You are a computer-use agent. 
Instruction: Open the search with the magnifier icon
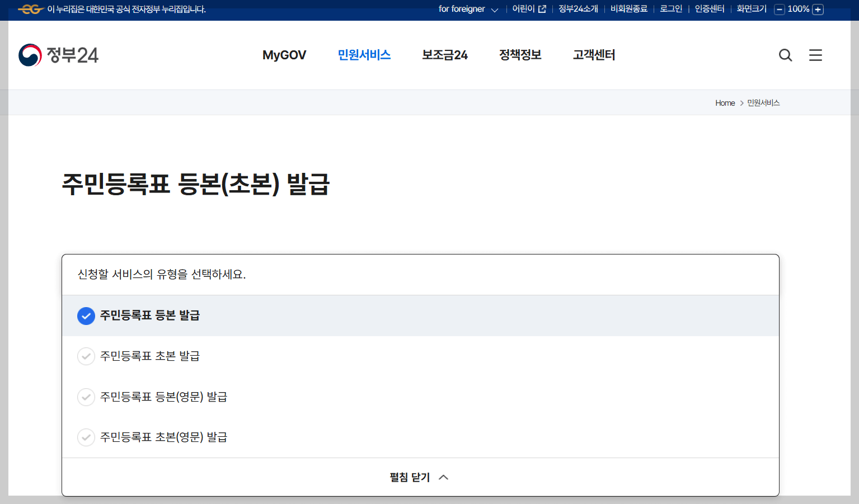[785, 55]
